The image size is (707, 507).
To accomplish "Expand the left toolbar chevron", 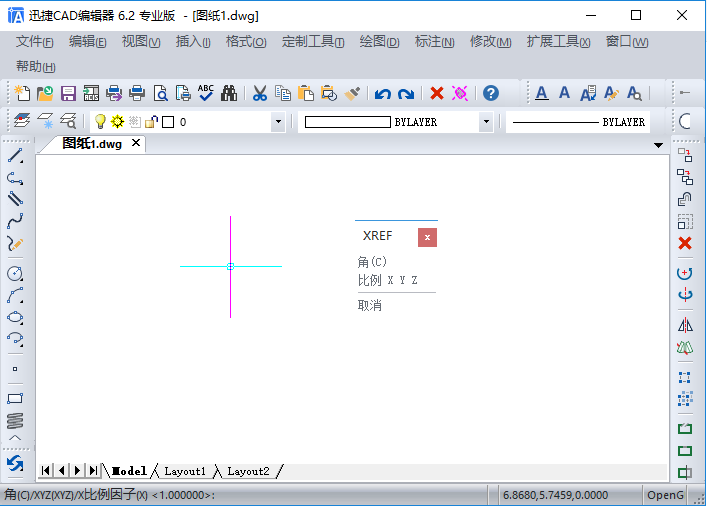I will click(x=15, y=438).
